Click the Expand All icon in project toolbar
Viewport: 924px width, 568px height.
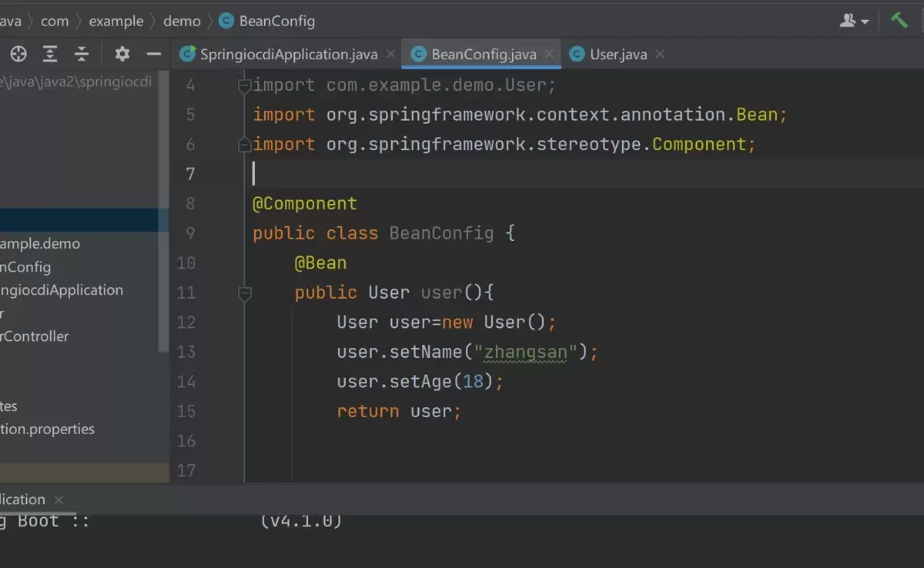pos(50,54)
